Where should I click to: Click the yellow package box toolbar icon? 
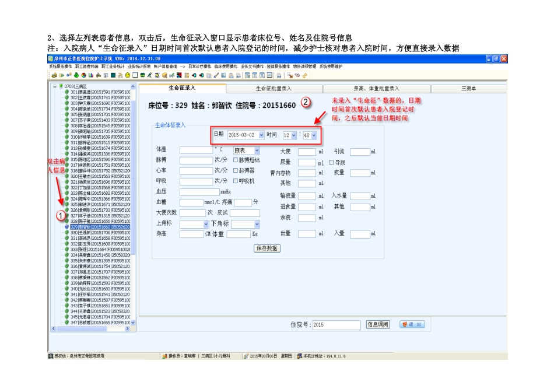tap(164, 75)
